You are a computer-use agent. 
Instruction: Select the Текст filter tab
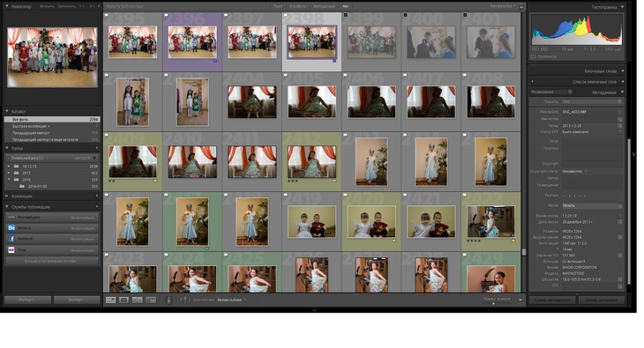(278, 6)
